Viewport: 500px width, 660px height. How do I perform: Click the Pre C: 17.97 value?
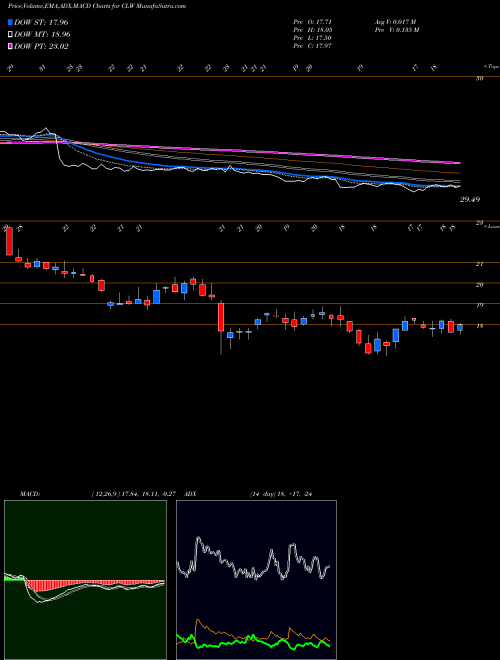[x=313, y=46]
